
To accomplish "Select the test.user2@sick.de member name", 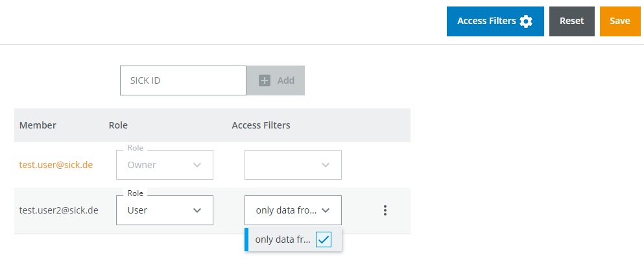I will 59,210.
